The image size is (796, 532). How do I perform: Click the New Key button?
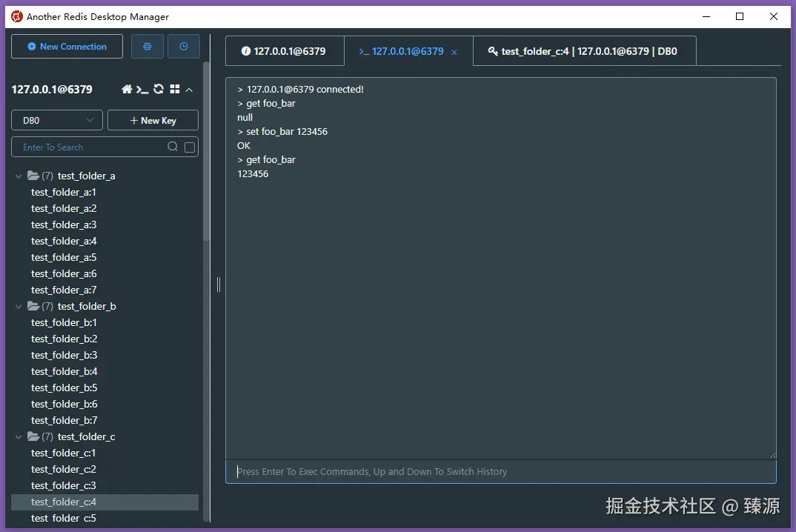tap(153, 120)
